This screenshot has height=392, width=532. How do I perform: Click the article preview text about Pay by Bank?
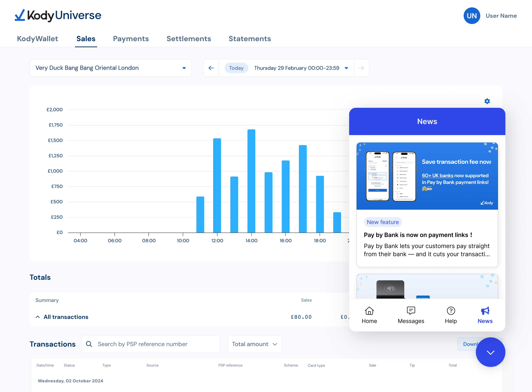click(427, 250)
